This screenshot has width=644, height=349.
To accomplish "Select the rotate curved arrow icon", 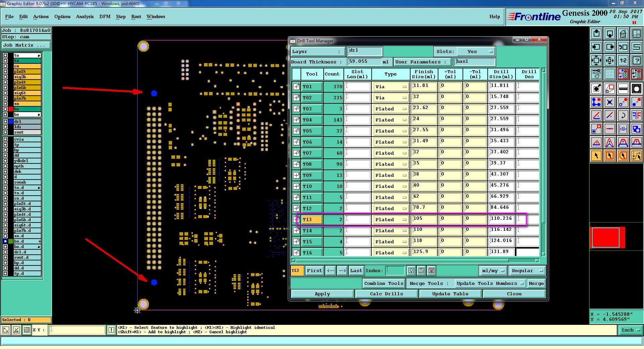I will coord(623,115).
